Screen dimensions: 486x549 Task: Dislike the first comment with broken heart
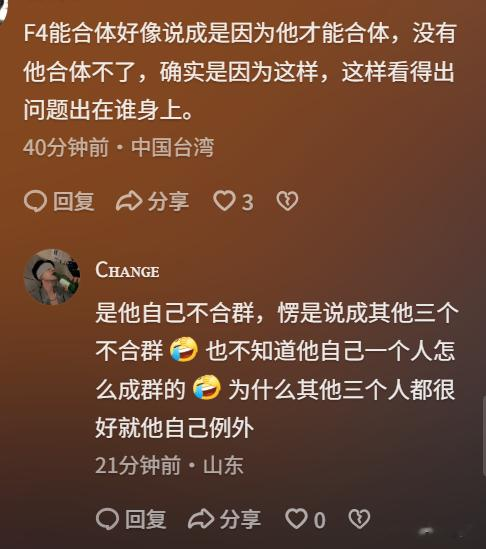tap(287, 201)
